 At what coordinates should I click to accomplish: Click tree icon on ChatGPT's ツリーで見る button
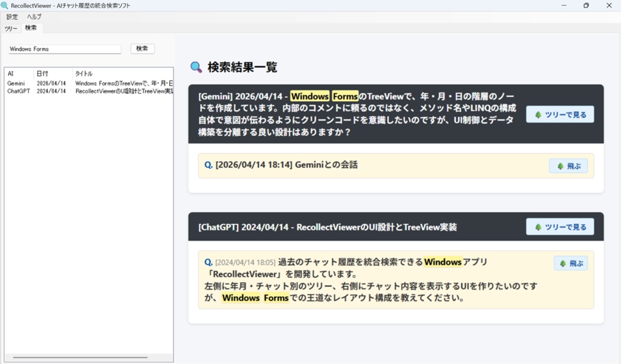[x=539, y=227]
